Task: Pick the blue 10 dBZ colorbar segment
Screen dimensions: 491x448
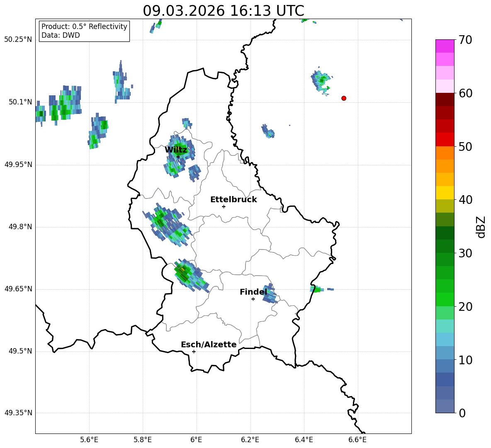Action: (x=445, y=353)
